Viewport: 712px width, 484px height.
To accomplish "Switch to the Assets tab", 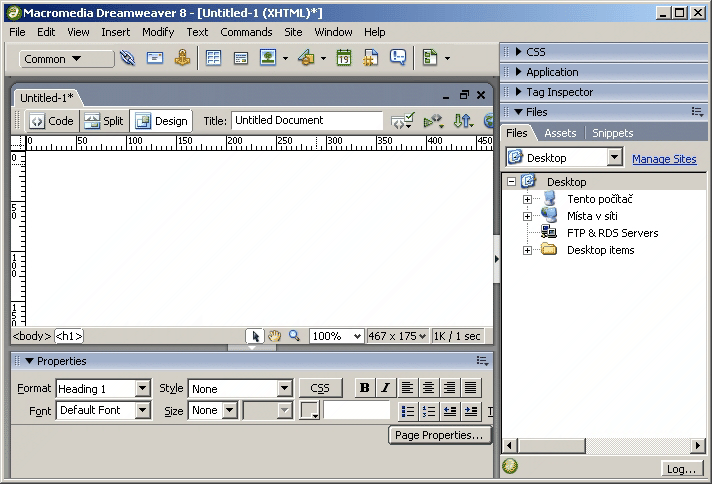I will 560,133.
